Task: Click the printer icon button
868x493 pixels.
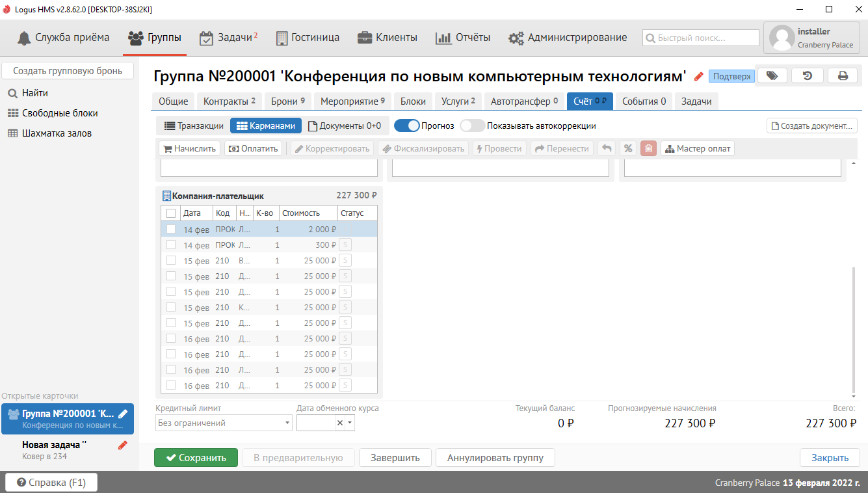Action: pyautogui.click(x=843, y=75)
